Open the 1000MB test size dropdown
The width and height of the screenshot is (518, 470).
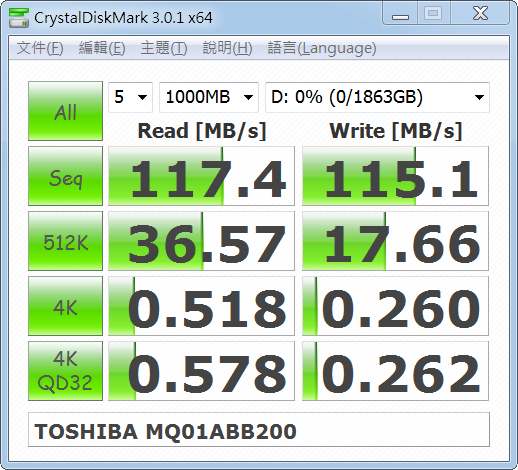209,97
